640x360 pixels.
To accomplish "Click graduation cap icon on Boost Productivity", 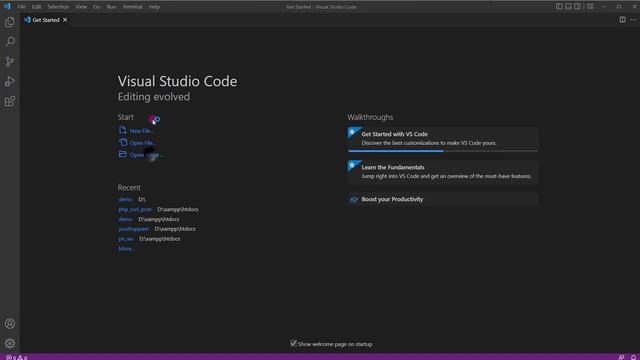I will (354, 200).
